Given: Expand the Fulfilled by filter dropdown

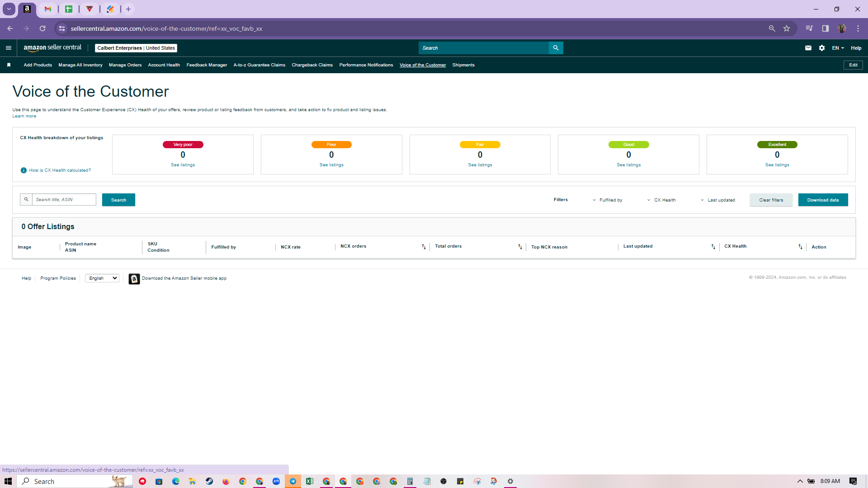Looking at the screenshot, I should click(x=607, y=200).
